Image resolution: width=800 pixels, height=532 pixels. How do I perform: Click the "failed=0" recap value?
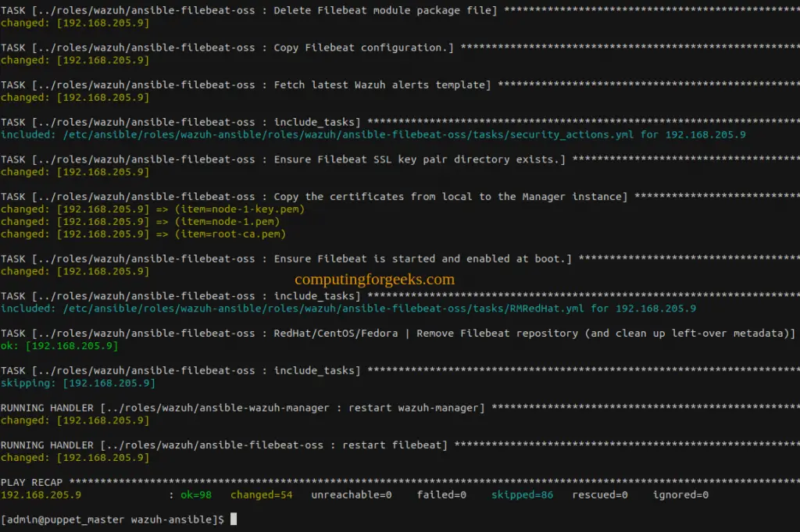441,495
